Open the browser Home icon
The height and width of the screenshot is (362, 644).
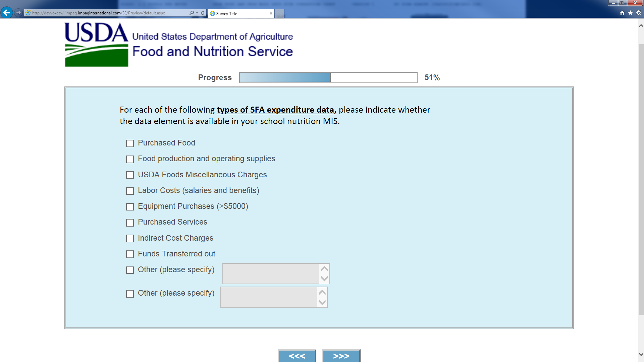[622, 13]
